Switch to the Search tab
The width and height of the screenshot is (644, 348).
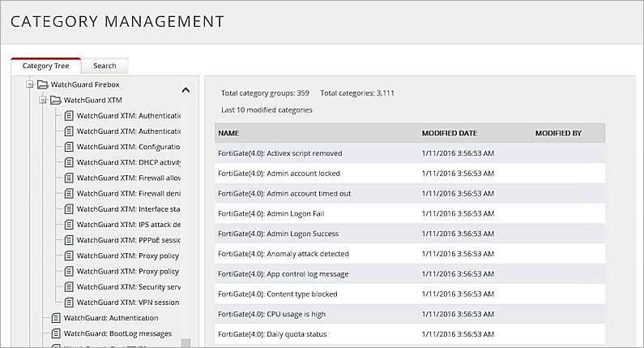point(104,66)
